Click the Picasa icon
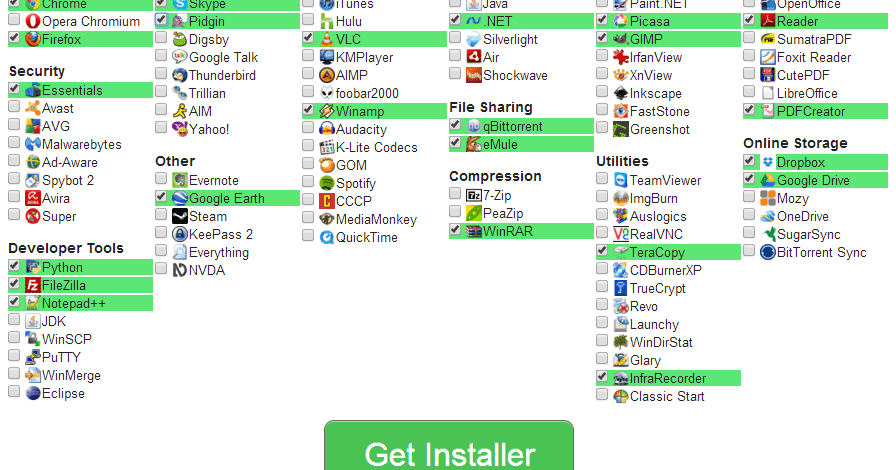Viewport: 896px width, 470px height. [621, 22]
